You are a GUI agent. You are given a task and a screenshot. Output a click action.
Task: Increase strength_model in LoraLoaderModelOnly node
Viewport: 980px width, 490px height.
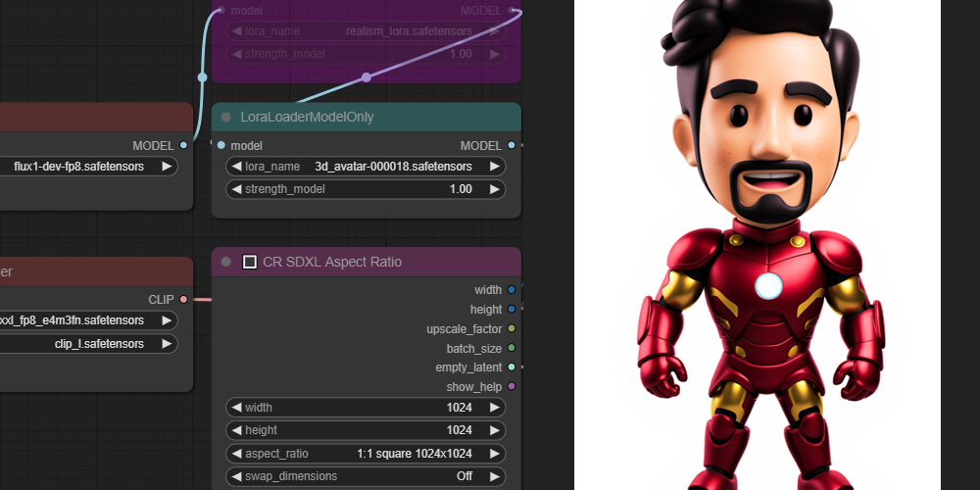point(494,189)
